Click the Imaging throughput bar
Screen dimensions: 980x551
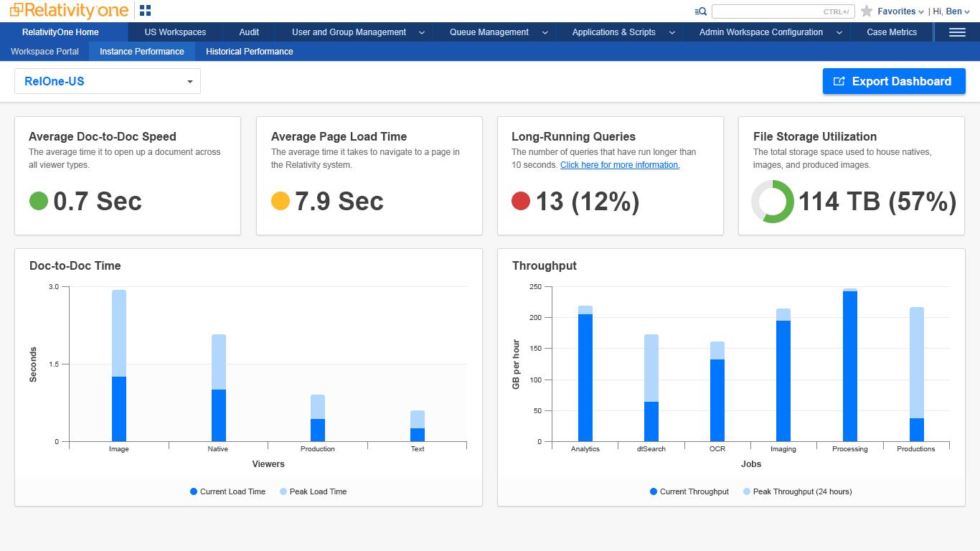[x=783, y=375]
